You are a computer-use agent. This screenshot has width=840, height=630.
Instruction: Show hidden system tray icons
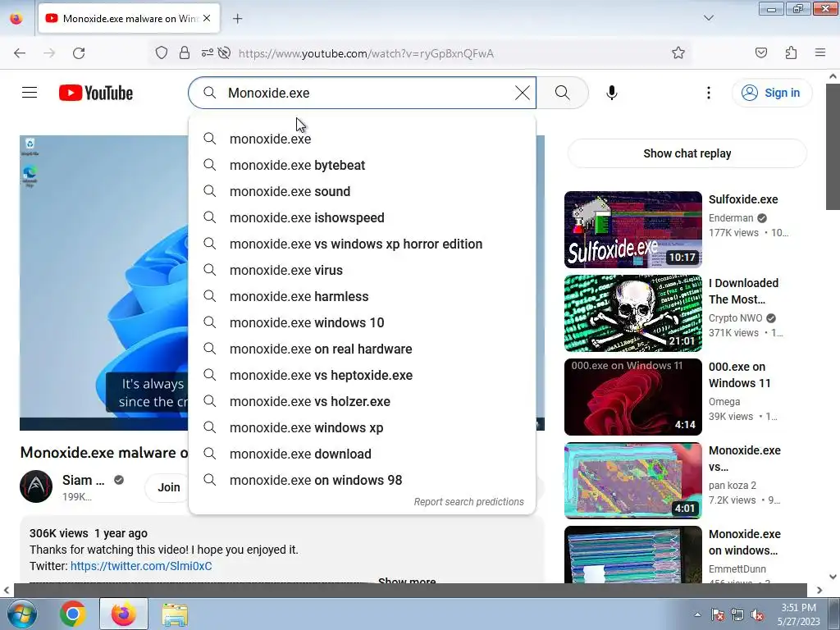tap(697, 614)
